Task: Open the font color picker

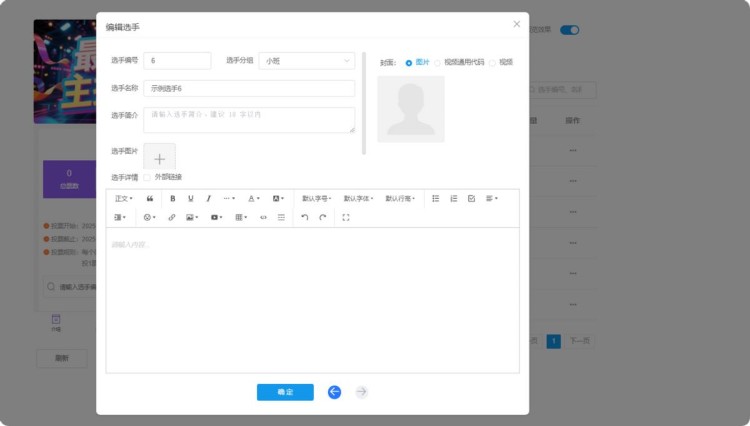Action: [254, 199]
